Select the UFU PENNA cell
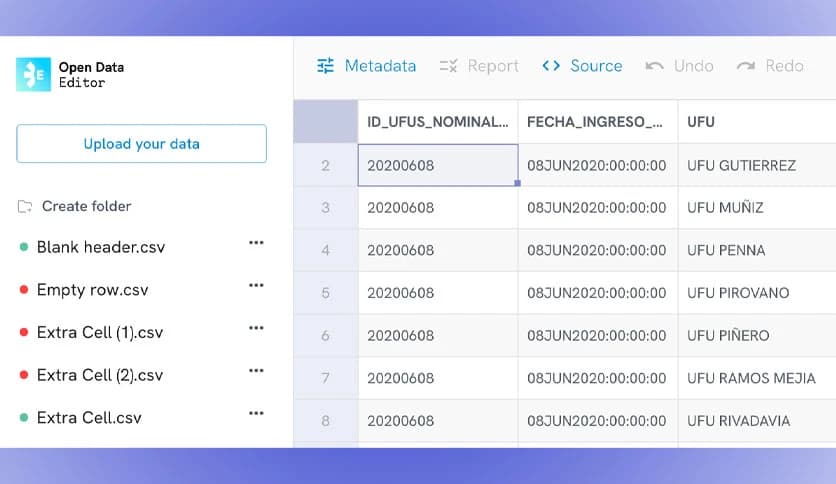This screenshot has height=484, width=836. pyautogui.click(x=757, y=251)
